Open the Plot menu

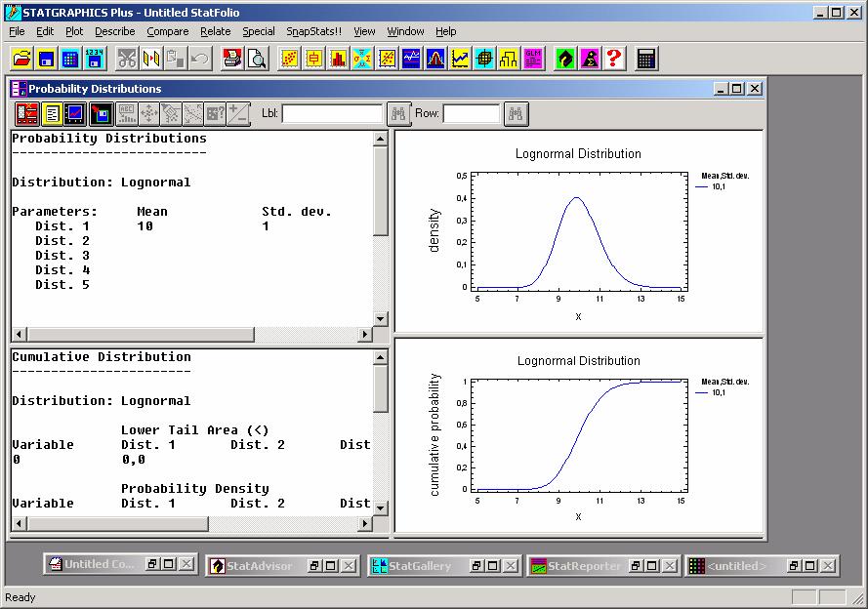click(x=74, y=31)
